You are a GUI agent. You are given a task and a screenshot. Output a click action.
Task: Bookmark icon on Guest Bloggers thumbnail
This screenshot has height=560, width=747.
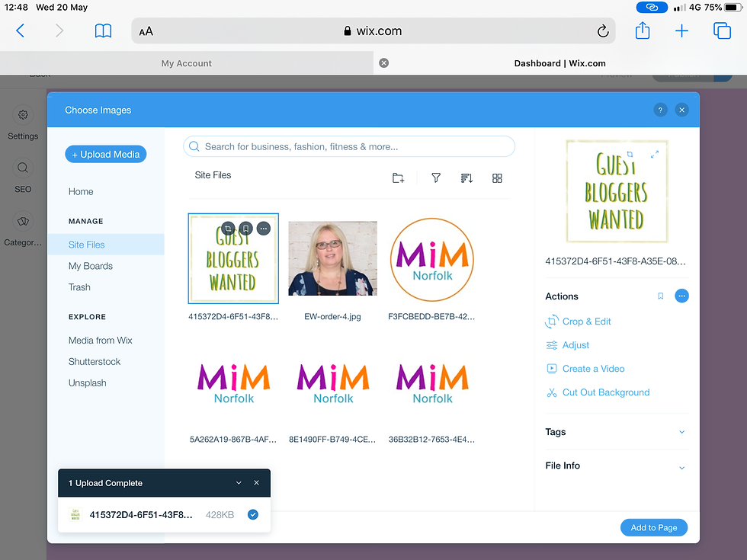[x=245, y=229]
